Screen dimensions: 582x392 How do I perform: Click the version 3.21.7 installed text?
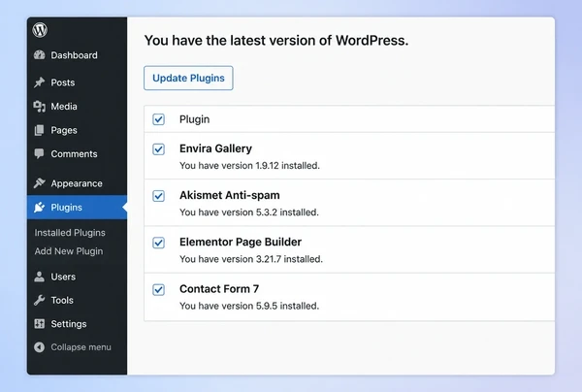click(x=251, y=259)
